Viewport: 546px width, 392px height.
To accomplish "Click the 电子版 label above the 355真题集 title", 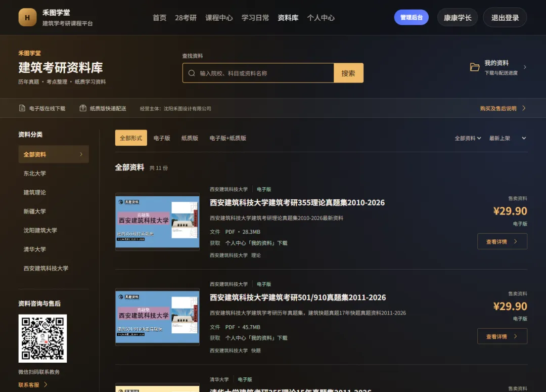I will tap(264, 189).
